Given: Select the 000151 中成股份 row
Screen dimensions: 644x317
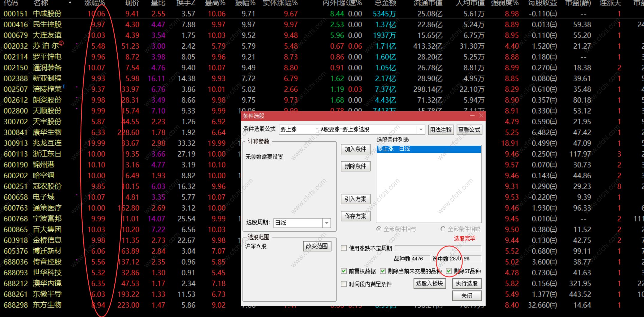Looking at the screenshot, I should (x=322, y=14).
